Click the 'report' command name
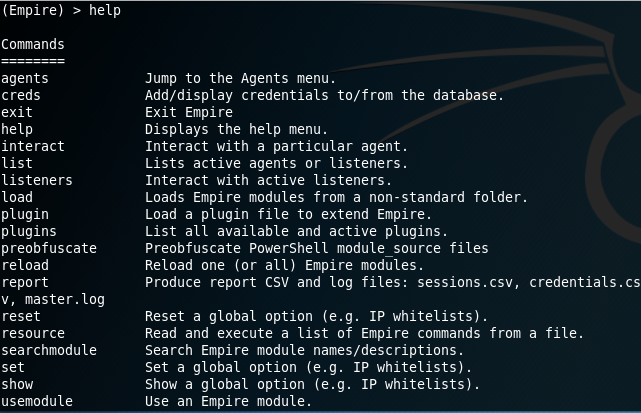The height and width of the screenshot is (413, 641). coord(25,283)
